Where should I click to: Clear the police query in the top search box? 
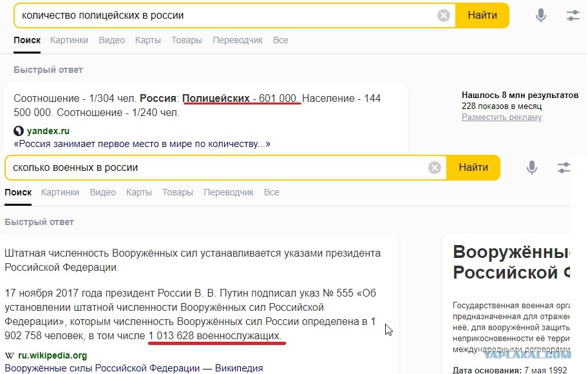click(x=443, y=15)
